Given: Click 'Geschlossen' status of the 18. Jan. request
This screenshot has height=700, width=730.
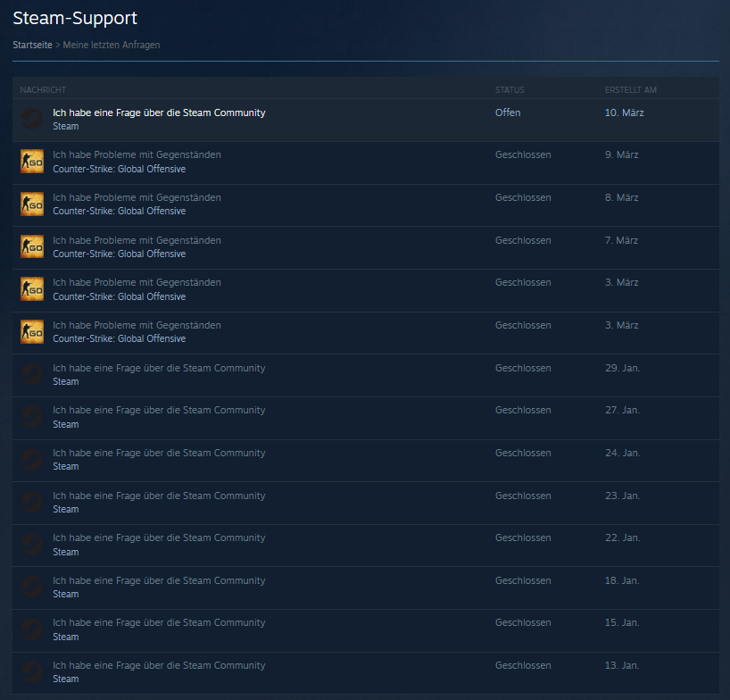Looking at the screenshot, I should [x=523, y=580].
